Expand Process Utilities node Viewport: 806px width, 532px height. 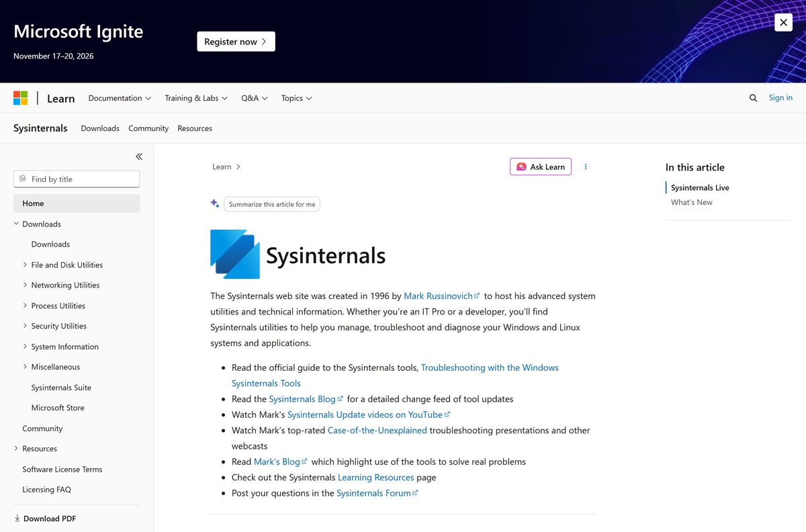[26, 306]
